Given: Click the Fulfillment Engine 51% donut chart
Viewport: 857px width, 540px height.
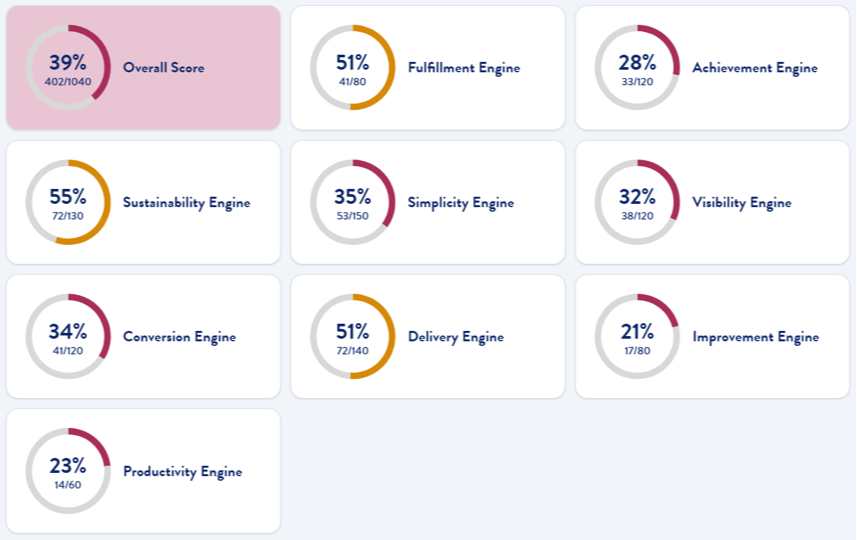Looking at the screenshot, I should pyautogui.click(x=352, y=68).
